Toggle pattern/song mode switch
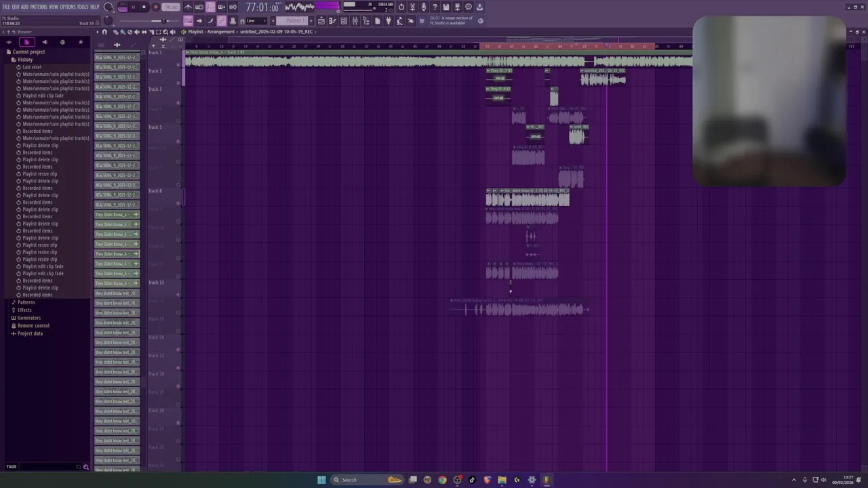Viewport: 868px width, 488px height. (121, 7)
